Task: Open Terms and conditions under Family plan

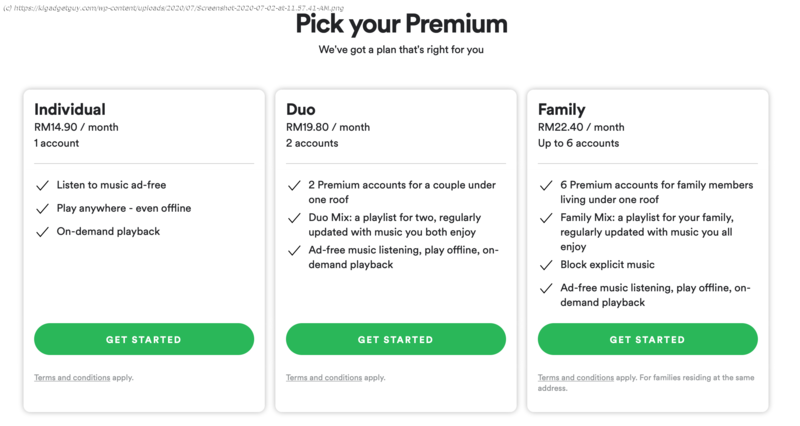Action: (575, 378)
